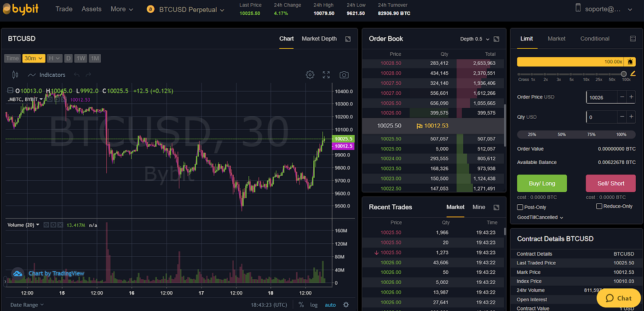
Task: Pop out the Order Book panel
Action: tap(496, 39)
